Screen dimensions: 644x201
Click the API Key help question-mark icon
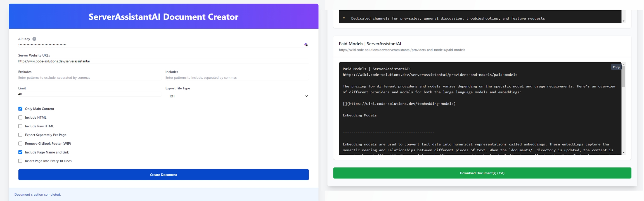click(34, 39)
